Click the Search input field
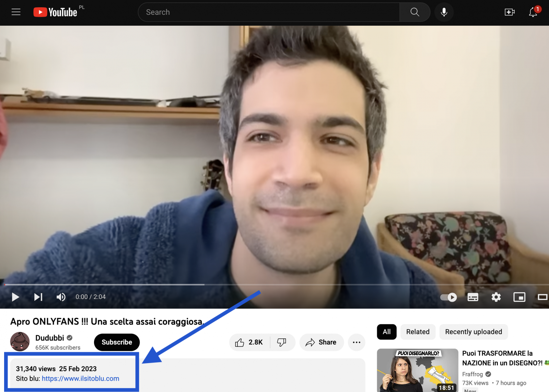Image resolution: width=549 pixels, height=392 pixels. pyautogui.click(x=269, y=12)
